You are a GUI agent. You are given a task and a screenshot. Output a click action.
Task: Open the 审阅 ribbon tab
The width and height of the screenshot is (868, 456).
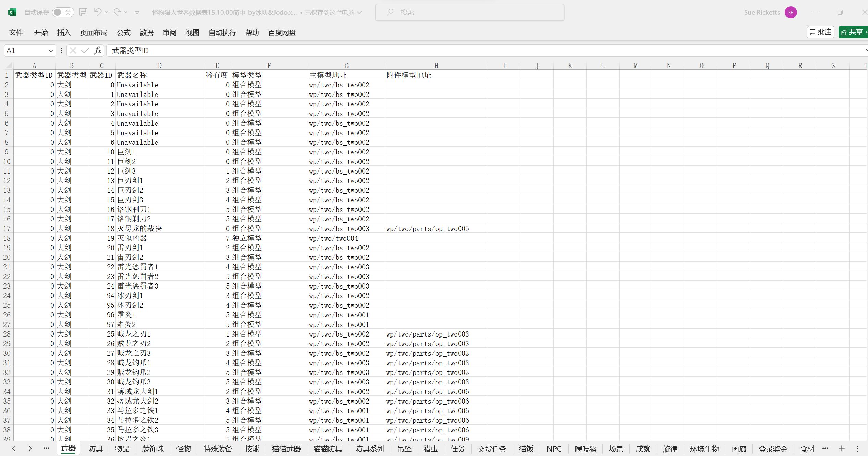(x=170, y=33)
